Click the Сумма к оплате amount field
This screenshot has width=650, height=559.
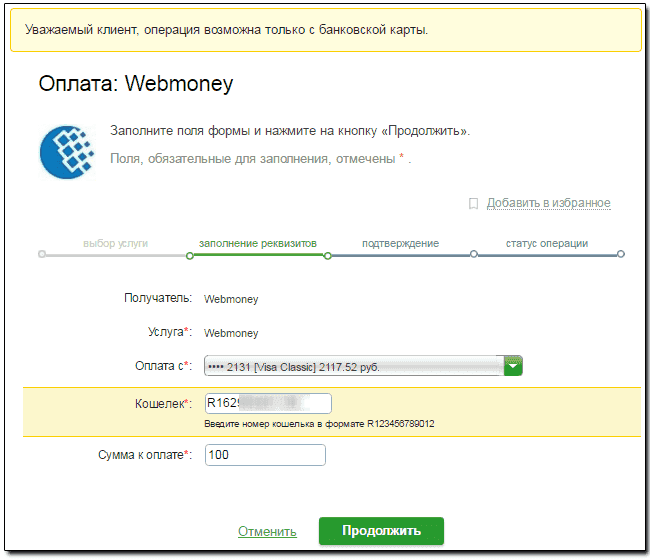265,455
